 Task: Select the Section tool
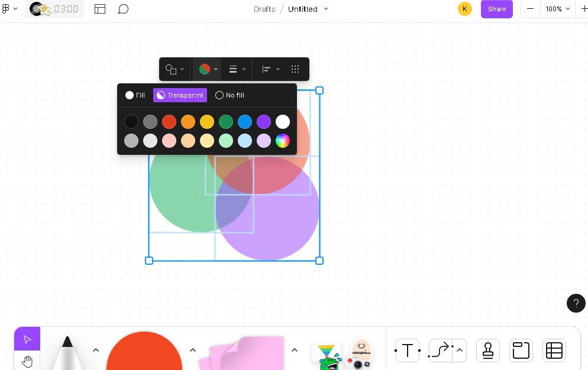[521, 350]
